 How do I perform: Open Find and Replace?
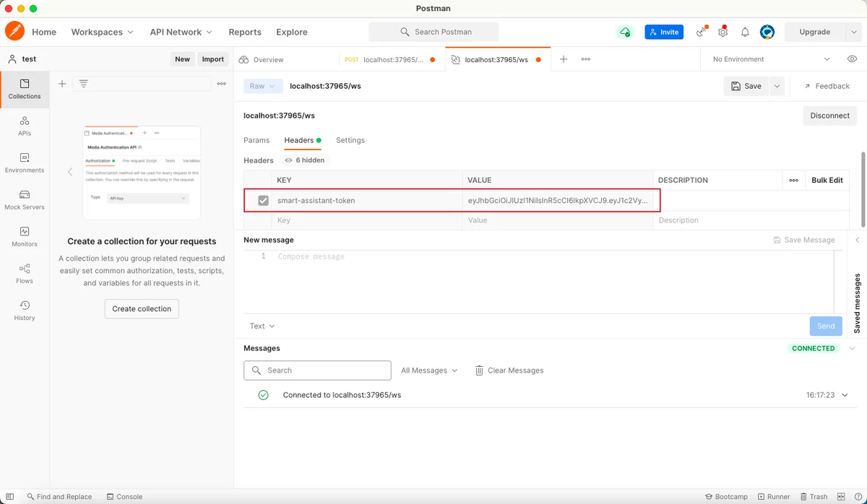click(59, 497)
